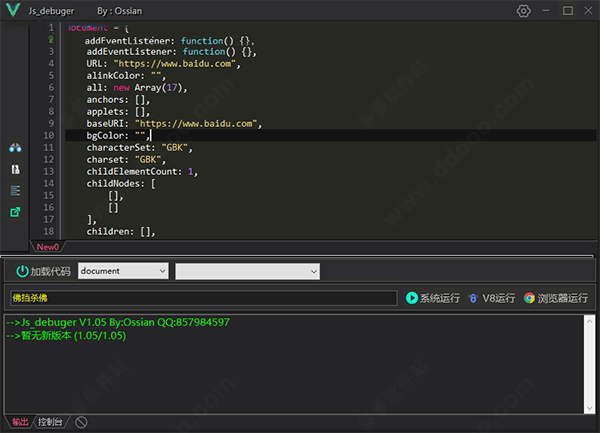This screenshot has height=433, width=600.
Task: Open the empty second combo box
Action: pyautogui.click(x=247, y=271)
